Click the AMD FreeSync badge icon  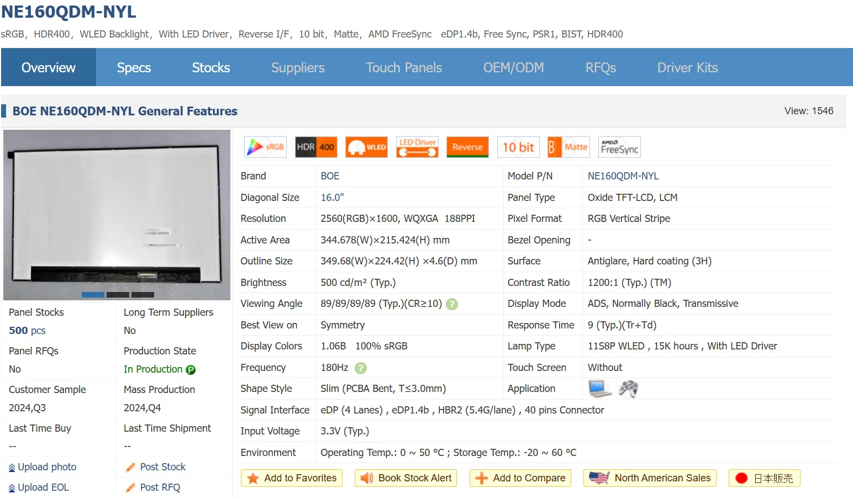click(619, 147)
